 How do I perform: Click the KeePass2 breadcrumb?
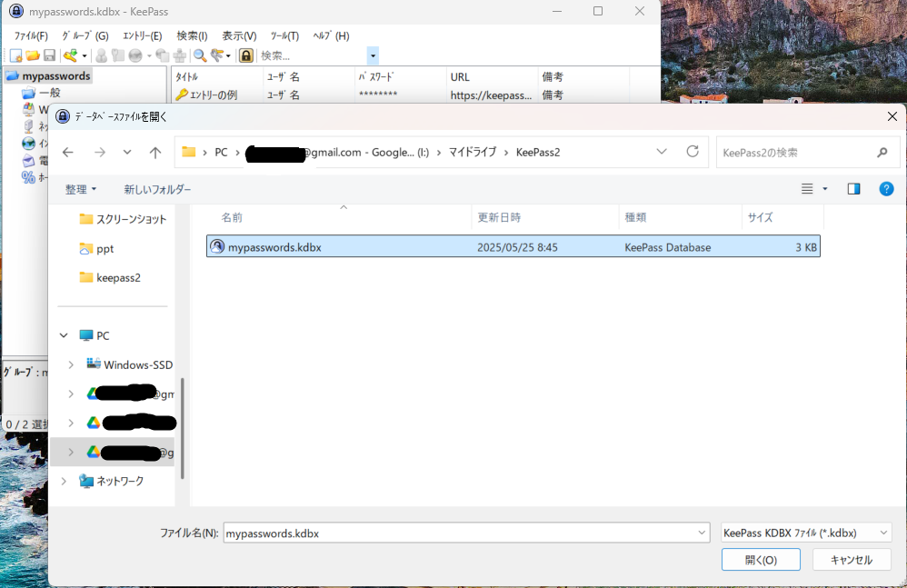click(x=538, y=152)
